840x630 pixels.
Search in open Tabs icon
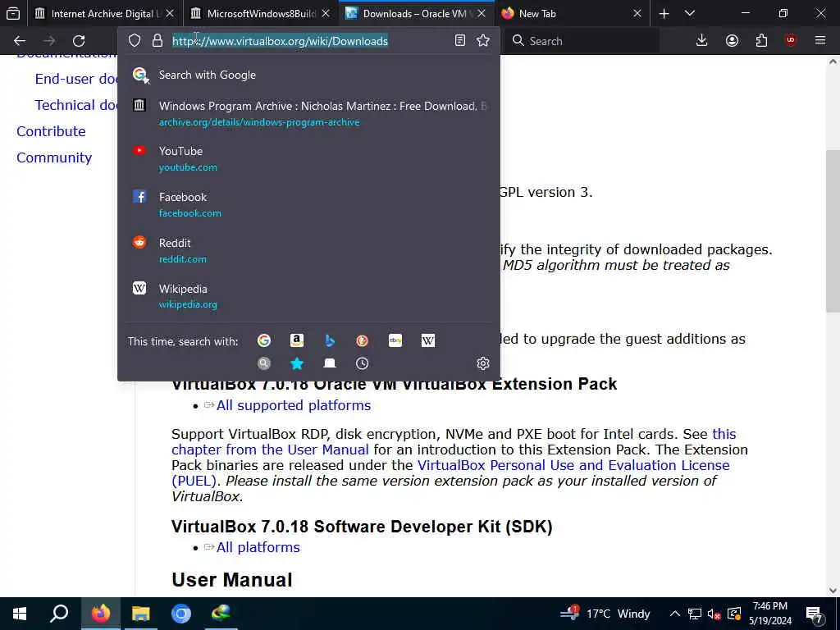click(330, 363)
